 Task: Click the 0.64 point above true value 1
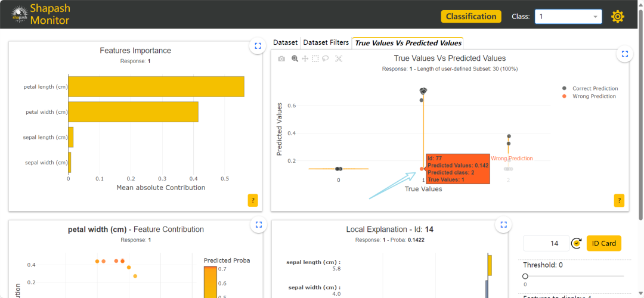[422, 100]
